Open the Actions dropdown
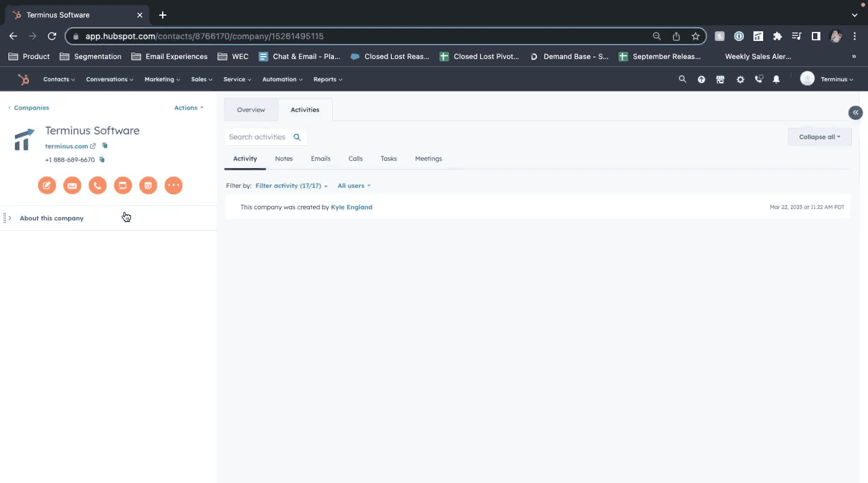The height and width of the screenshot is (483, 868). click(x=189, y=108)
